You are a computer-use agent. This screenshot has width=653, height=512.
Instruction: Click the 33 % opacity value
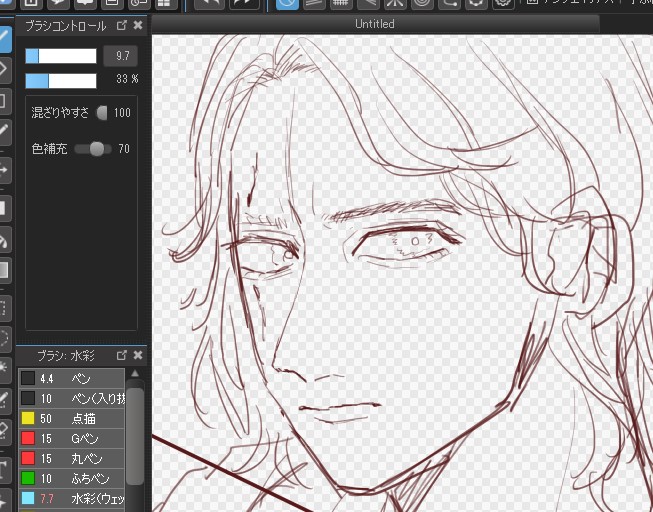point(127,79)
